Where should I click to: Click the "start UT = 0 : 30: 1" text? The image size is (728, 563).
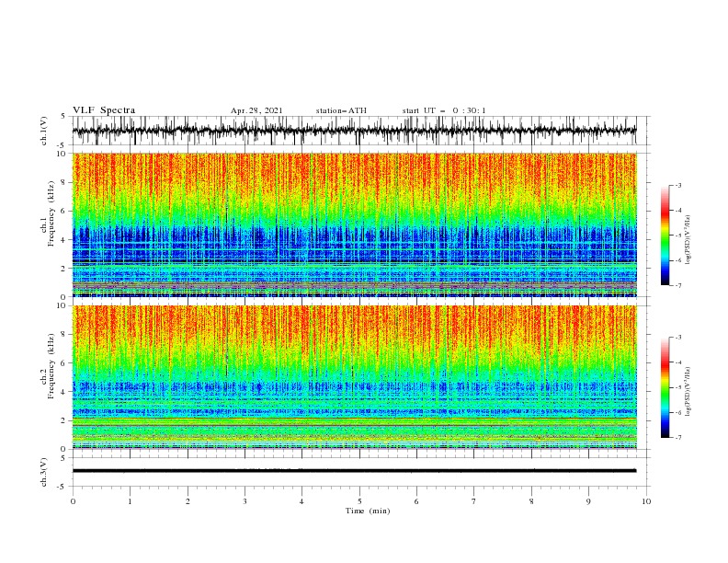[444, 110]
